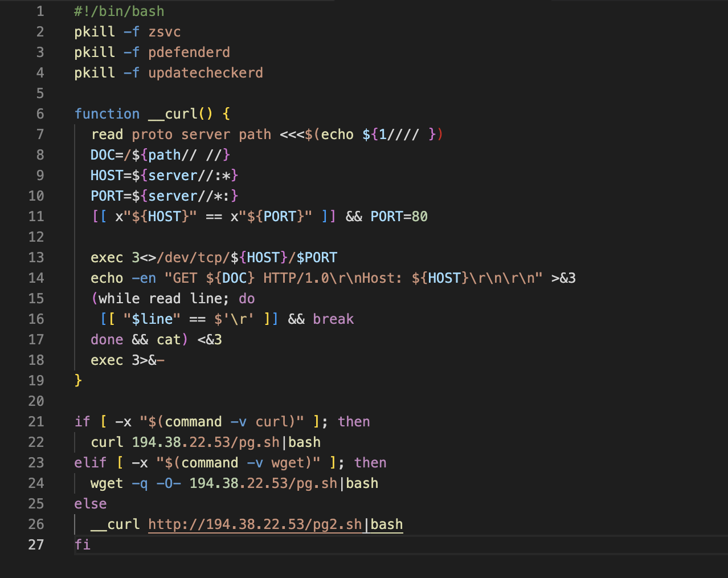This screenshot has height=578, width=728.
Task: Click the /dev/tcp/ path on line 13
Action: (x=193, y=258)
